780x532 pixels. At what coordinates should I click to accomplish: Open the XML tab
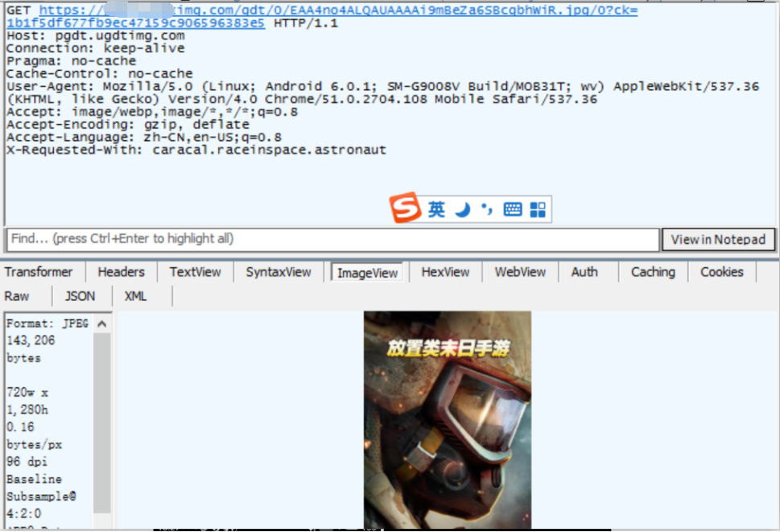pyautogui.click(x=135, y=296)
